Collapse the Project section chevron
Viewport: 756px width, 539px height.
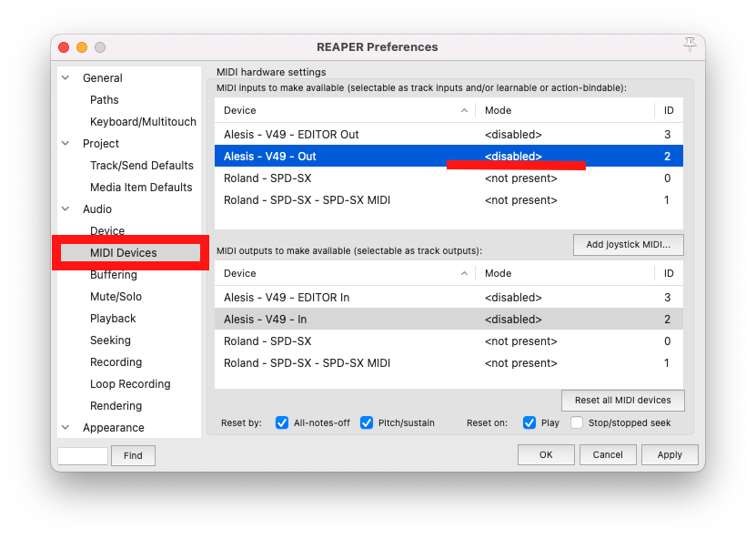click(66, 143)
